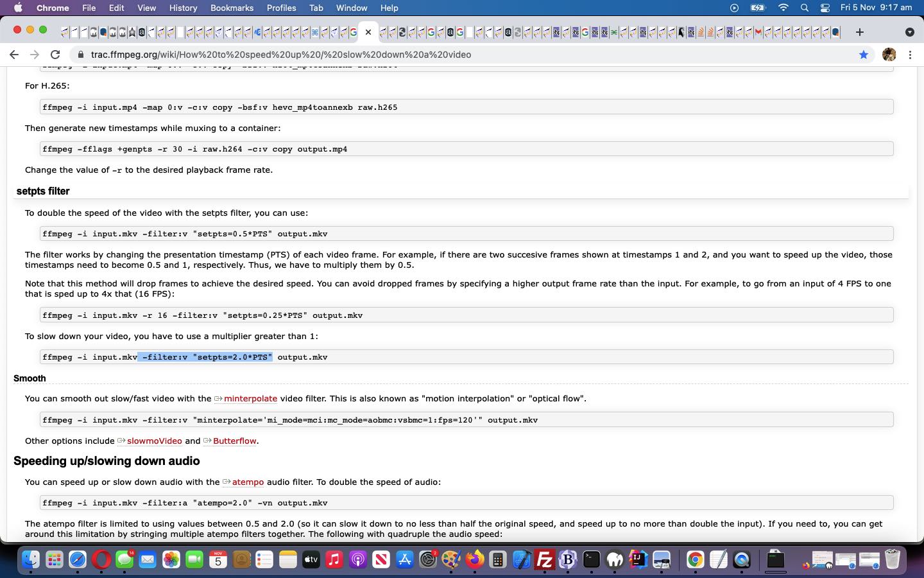Open the Bookmarks menu
This screenshot has width=924, height=578.
[232, 8]
